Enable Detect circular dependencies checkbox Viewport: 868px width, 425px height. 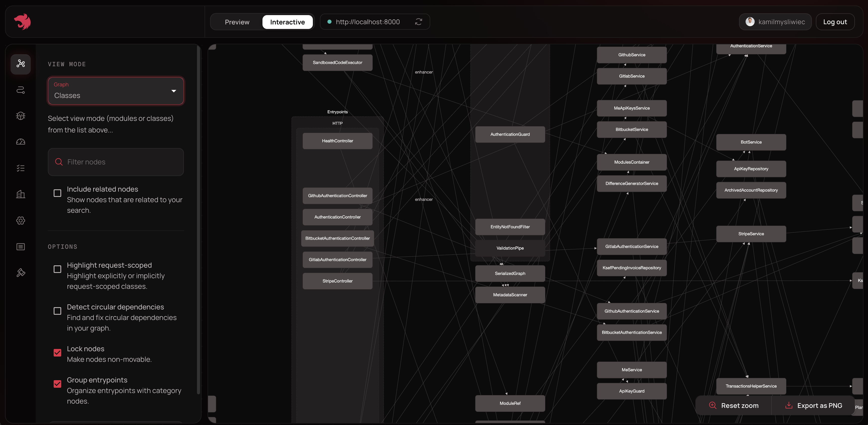coord(57,311)
